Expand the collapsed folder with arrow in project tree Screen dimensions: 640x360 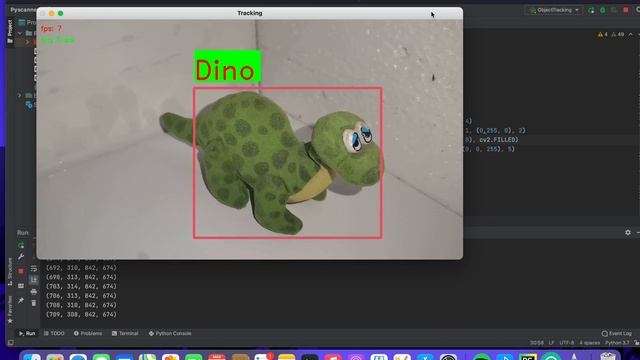coord(19,95)
